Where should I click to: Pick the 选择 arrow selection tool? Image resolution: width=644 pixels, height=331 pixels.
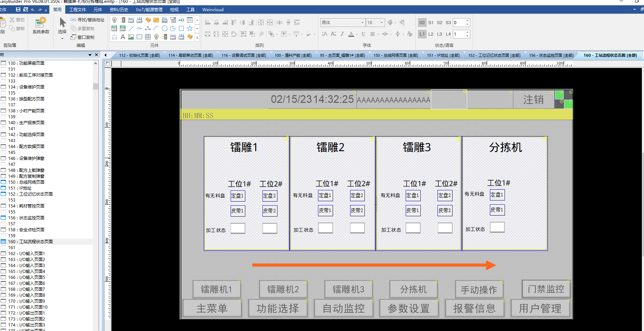62,25
